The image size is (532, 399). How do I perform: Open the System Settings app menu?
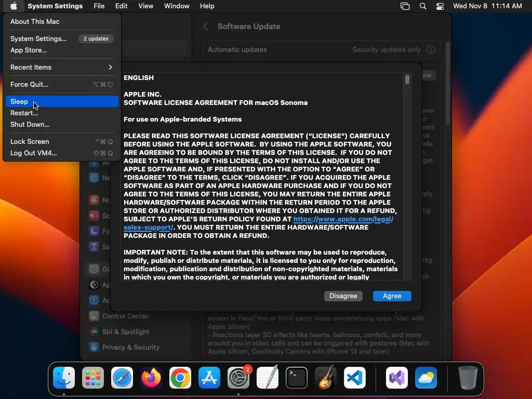(x=55, y=6)
